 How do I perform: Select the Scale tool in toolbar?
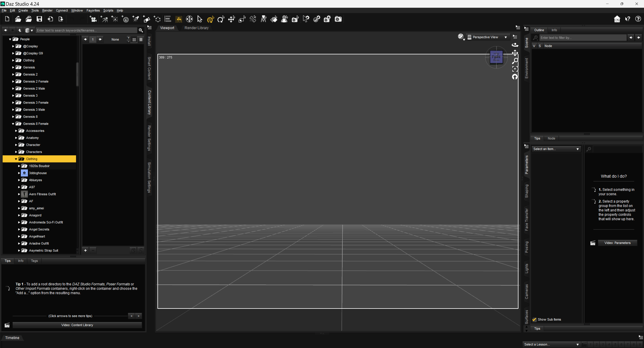(242, 19)
